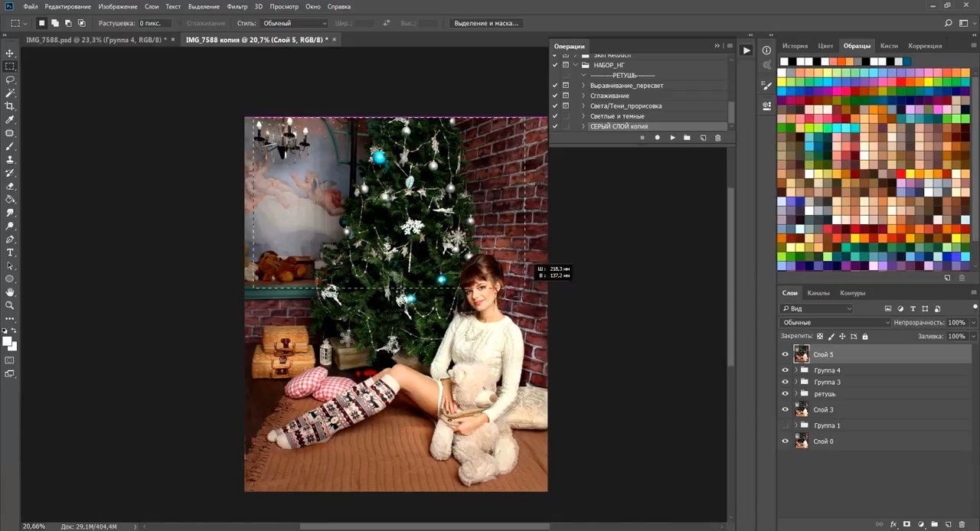Image resolution: width=980 pixels, height=531 pixels.
Task: Click the Растушевка value field
Action: (x=155, y=24)
